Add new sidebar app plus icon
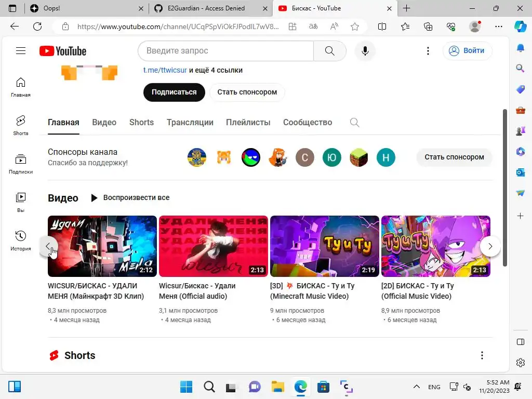This screenshot has width=532, height=399. click(x=520, y=216)
